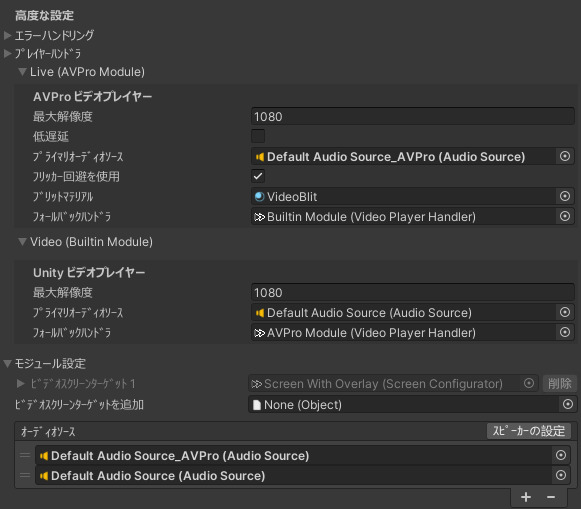The width and height of the screenshot is (581, 509).
Task: Open object picker for AVPro Module fallback handler
Action: tap(565, 332)
